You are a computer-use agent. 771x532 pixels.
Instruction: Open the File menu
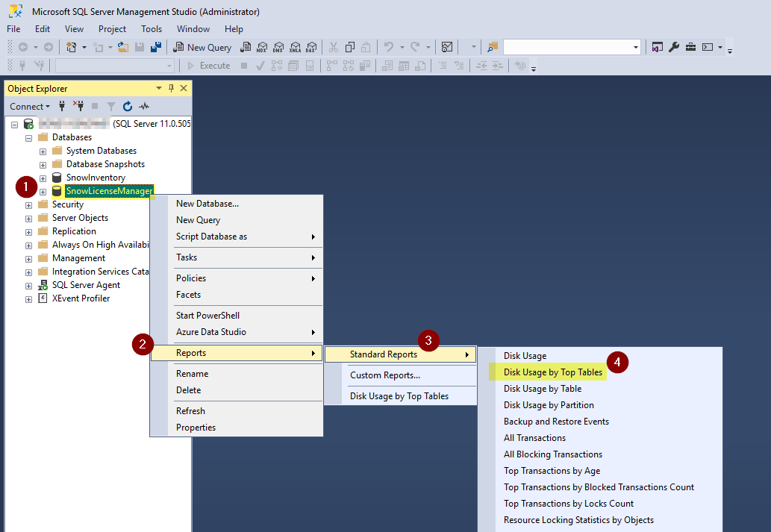[13, 29]
